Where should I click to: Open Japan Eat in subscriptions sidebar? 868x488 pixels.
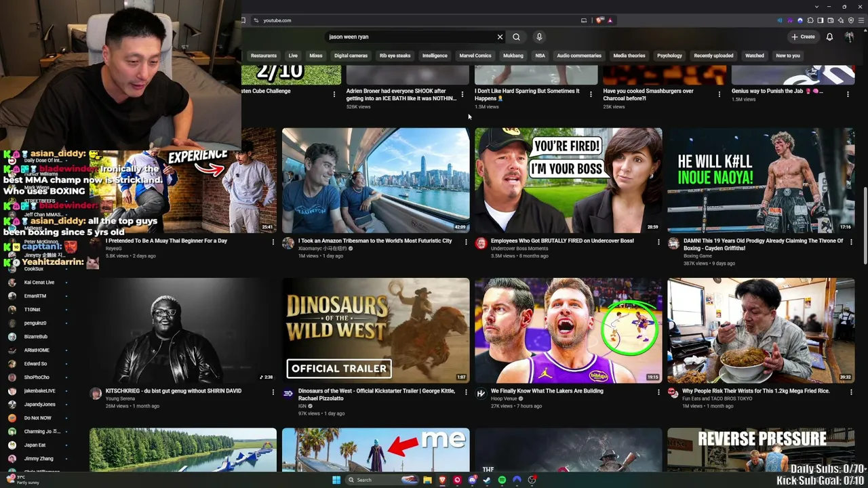pyautogui.click(x=35, y=445)
